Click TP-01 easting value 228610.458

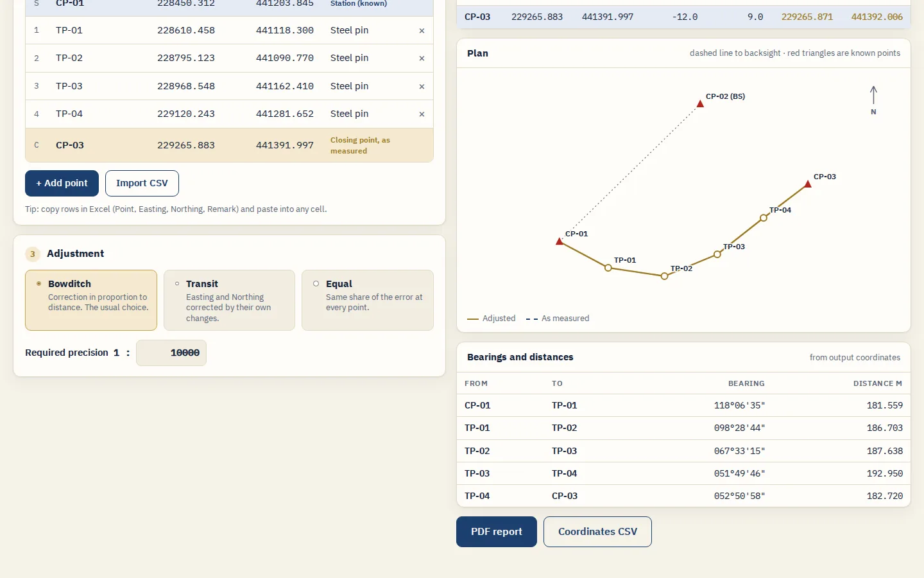(x=186, y=30)
